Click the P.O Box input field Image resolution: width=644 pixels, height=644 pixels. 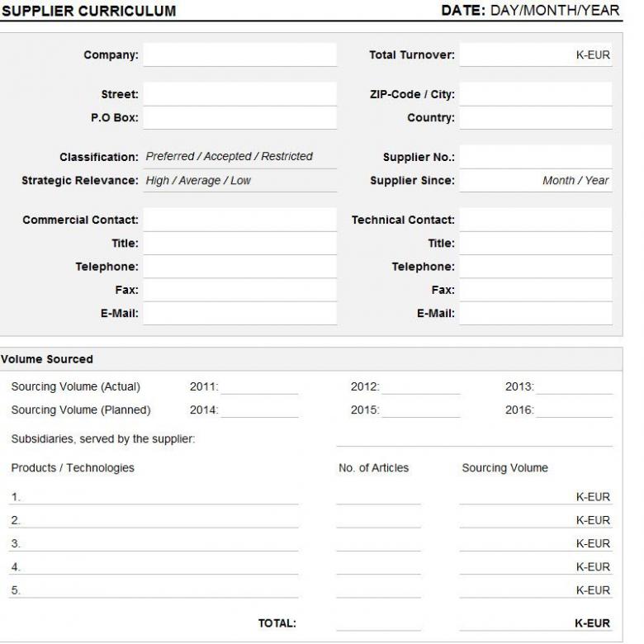(239, 118)
